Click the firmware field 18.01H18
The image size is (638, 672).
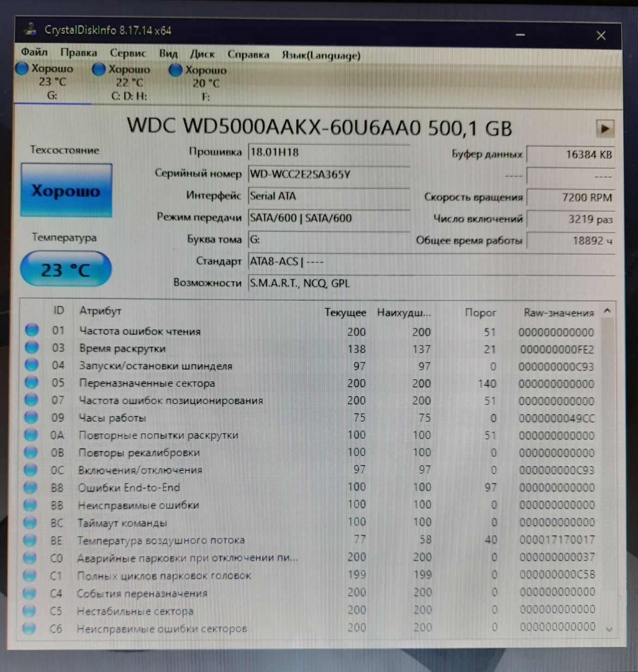329,152
